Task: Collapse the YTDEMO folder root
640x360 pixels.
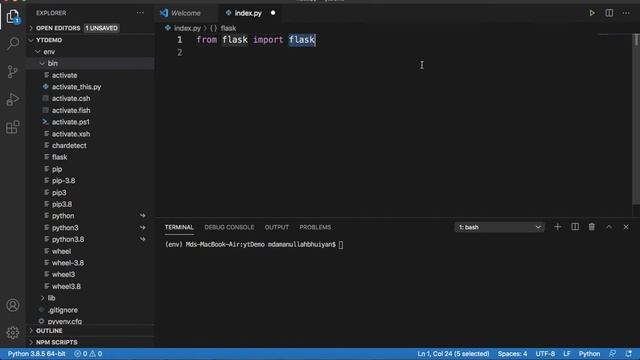Action: pyautogui.click(x=49, y=40)
